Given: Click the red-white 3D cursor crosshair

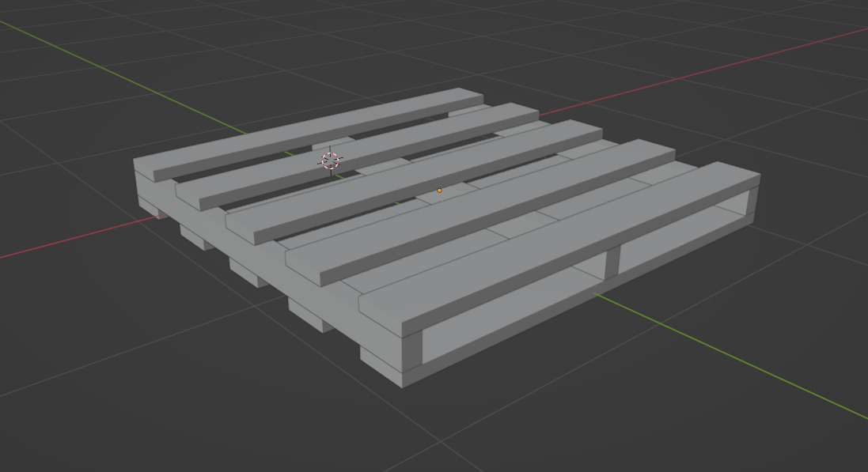Looking at the screenshot, I should [x=331, y=160].
